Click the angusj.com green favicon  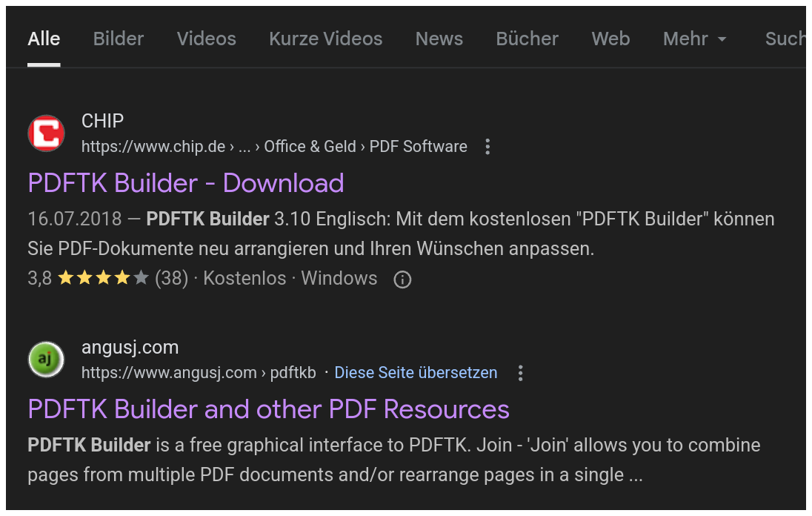coord(46,360)
